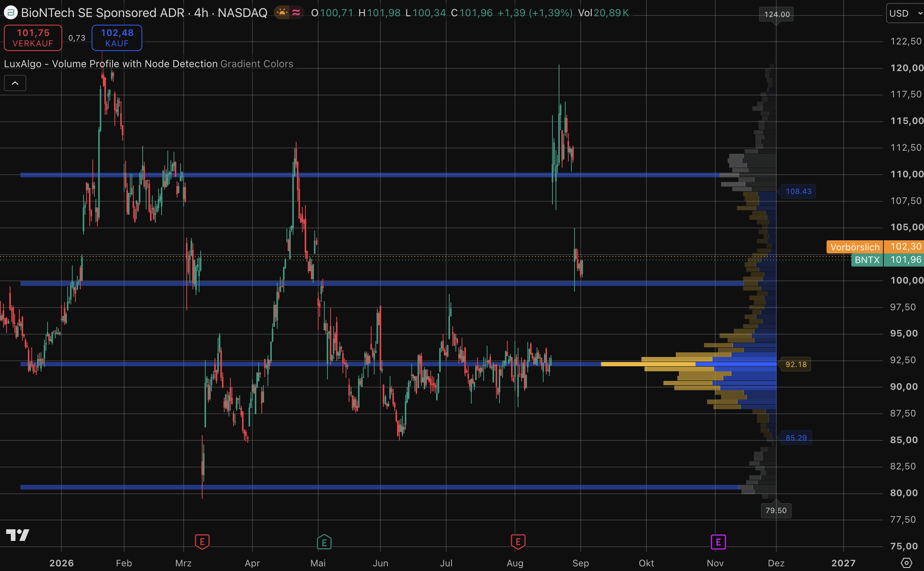Click the 122,50 price scale label
The width and height of the screenshot is (924, 571).
[x=905, y=41]
